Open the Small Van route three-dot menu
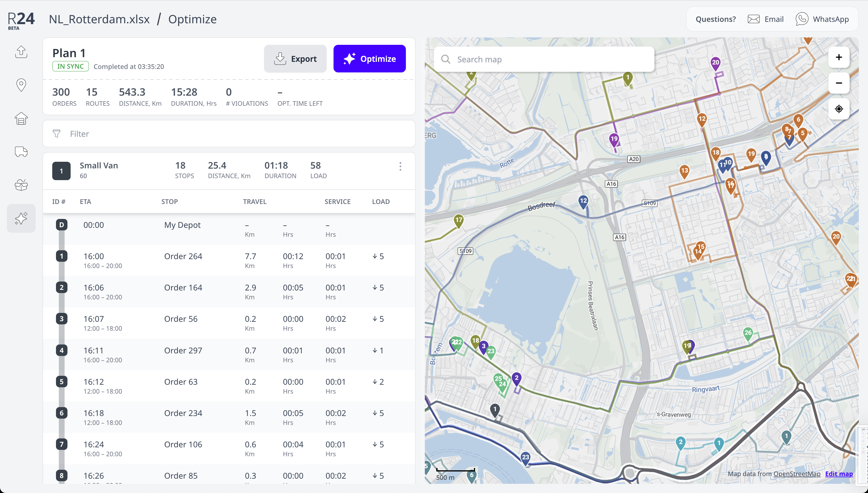Screen dimensions: 868x493 [400, 166]
